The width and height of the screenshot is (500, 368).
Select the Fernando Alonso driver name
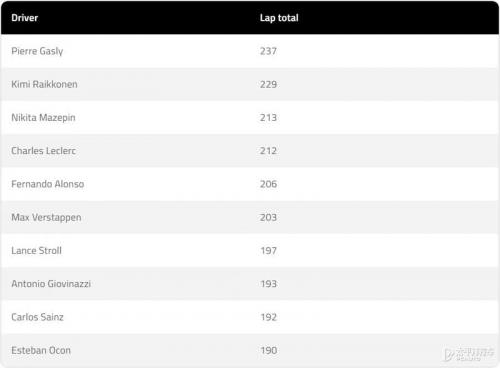coord(48,184)
